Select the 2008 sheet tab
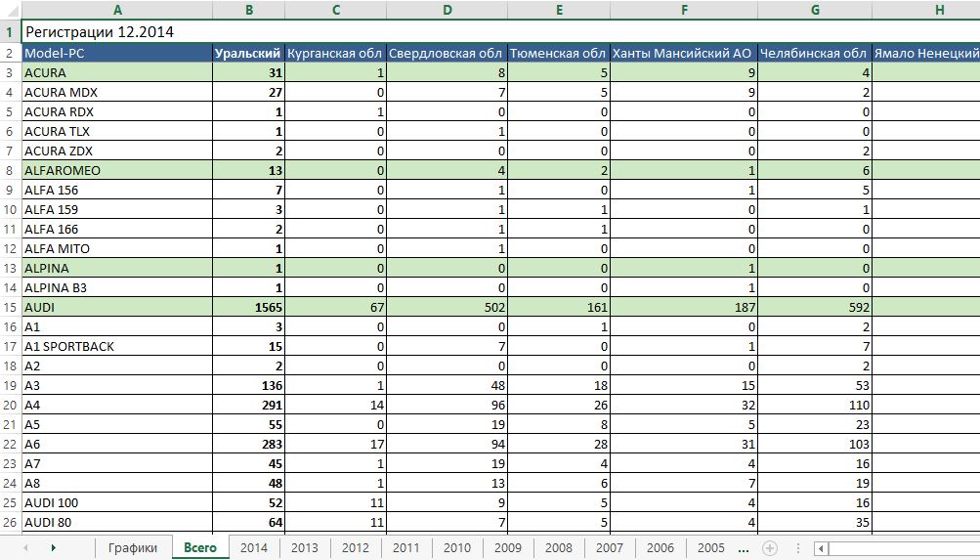 (x=559, y=548)
